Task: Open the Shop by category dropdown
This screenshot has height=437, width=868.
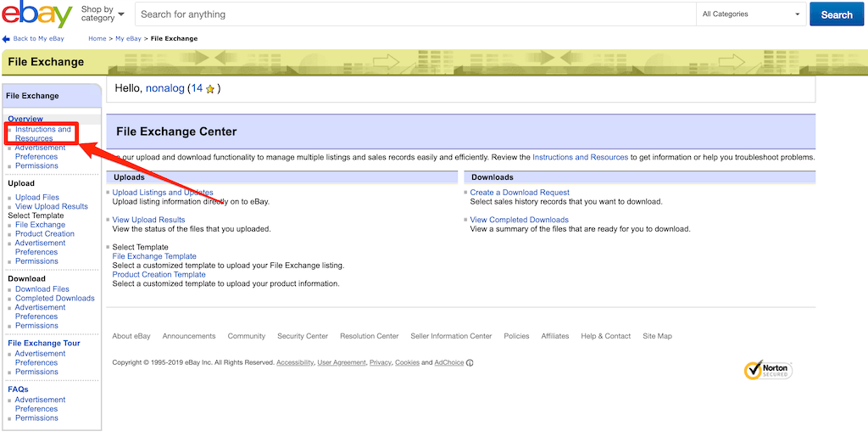Action: click(x=103, y=14)
